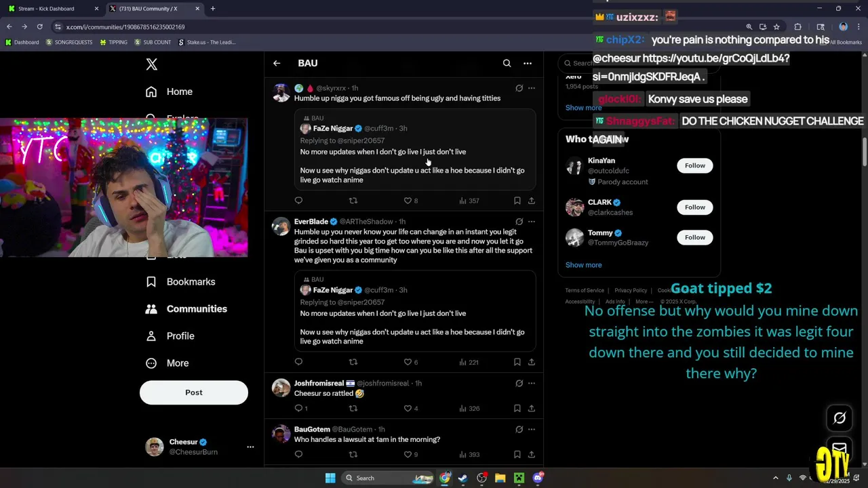Open SUB COUNT bookmark

click(153, 42)
